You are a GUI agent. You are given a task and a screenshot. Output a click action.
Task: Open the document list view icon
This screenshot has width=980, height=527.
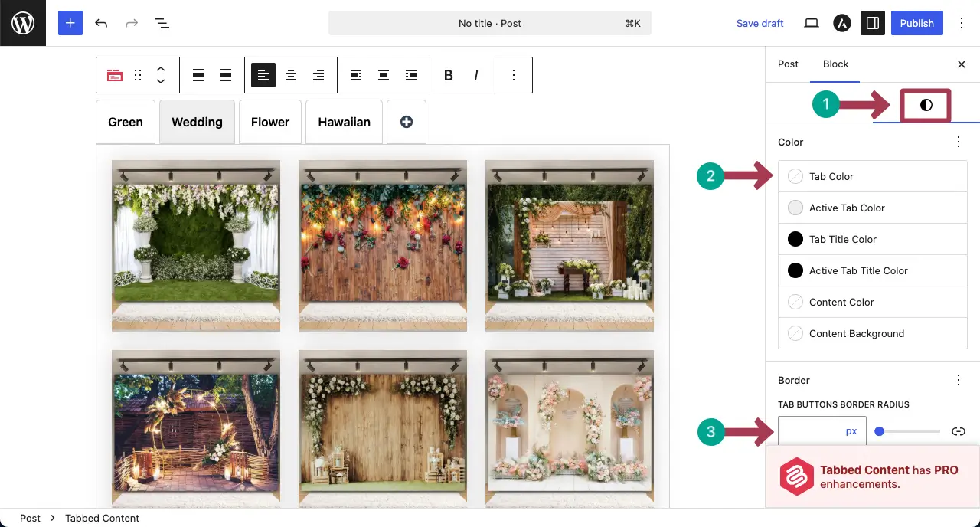click(162, 23)
